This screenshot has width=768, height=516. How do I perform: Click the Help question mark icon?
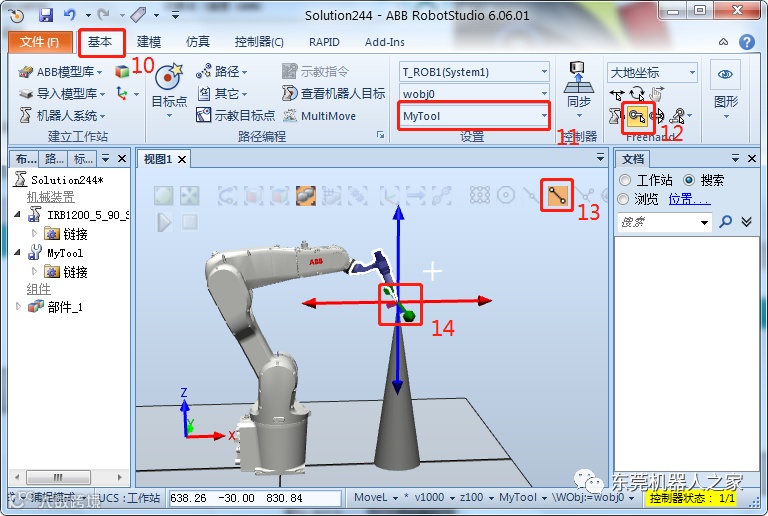coord(746,42)
